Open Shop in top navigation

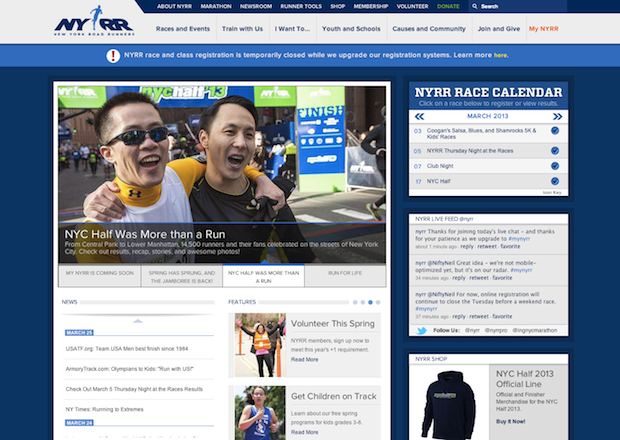point(338,6)
